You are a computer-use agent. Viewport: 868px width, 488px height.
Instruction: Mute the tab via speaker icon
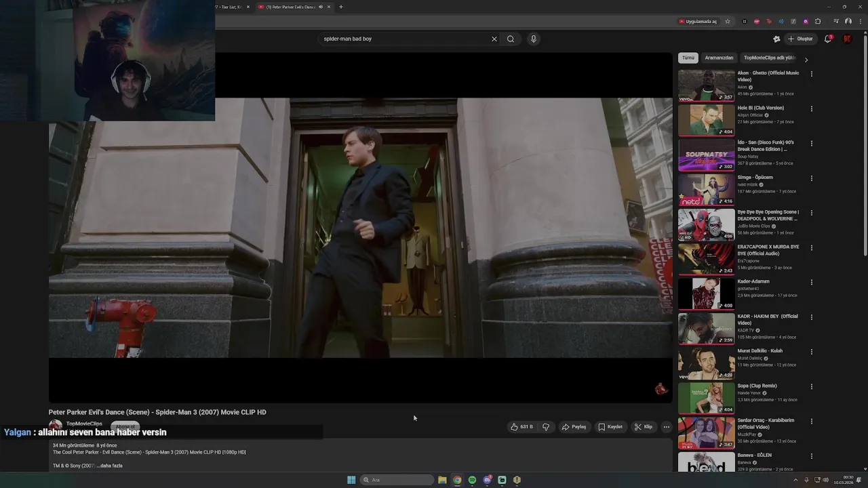pos(321,7)
